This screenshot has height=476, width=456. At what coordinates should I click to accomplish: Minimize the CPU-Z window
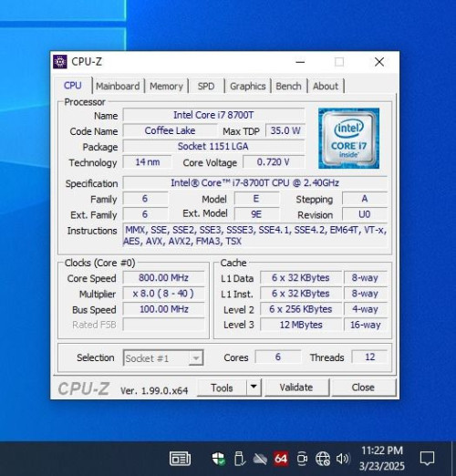click(300, 62)
